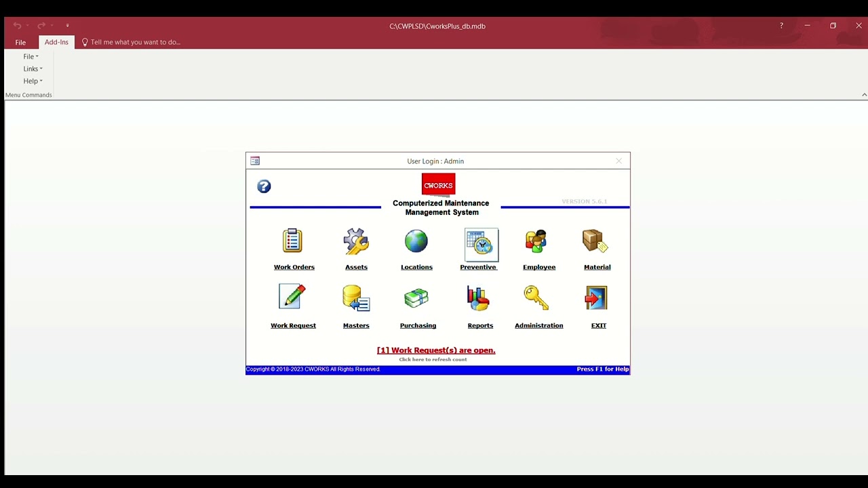The height and width of the screenshot is (488, 868).
Task: Click the CWORKS red logo
Action: pos(438,185)
